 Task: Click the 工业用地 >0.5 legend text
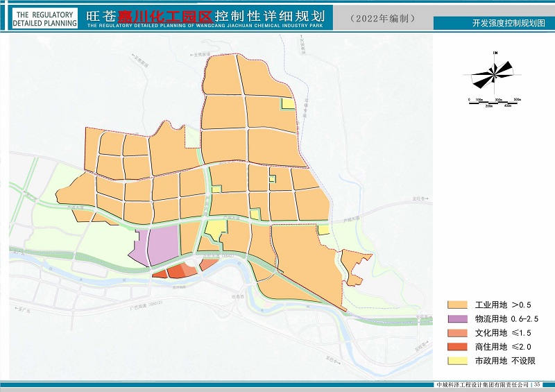tap(503, 305)
